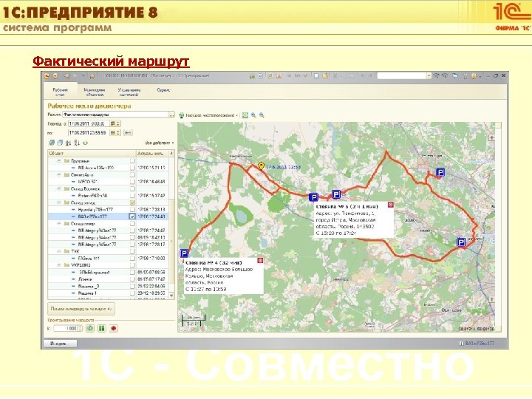
Task: Click the map fit-to-view green icon
Action: (x=245, y=115)
